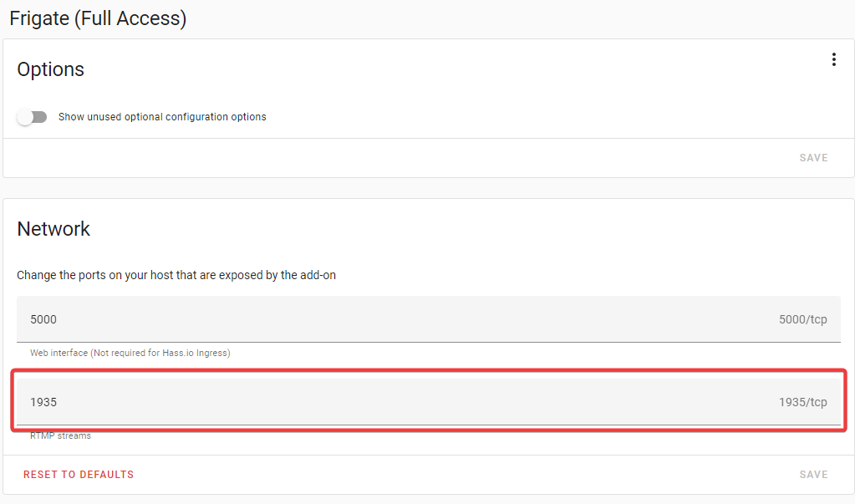Save the Options configuration
This screenshot has height=504, width=855.
(x=812, y=157)
